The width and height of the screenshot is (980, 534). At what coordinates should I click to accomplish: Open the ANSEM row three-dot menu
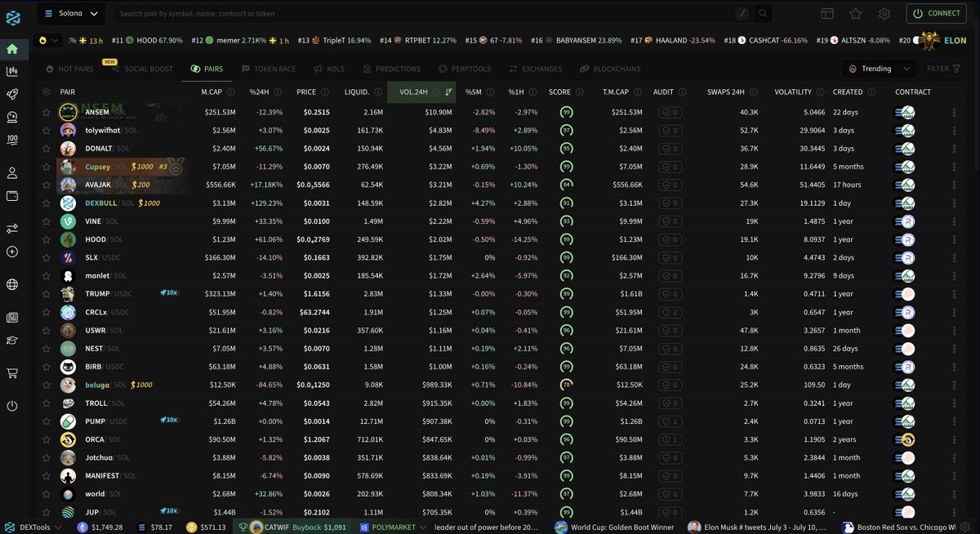953,112
